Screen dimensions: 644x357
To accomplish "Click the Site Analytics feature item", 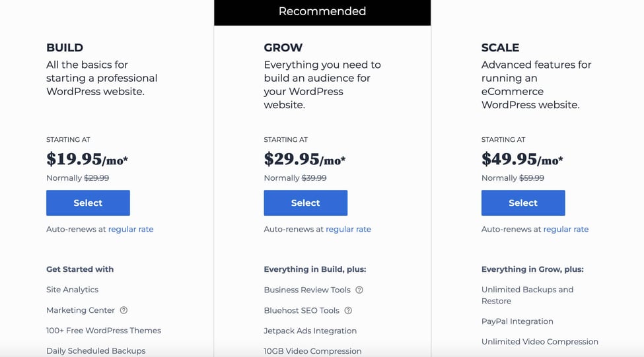I will (72, 290).
